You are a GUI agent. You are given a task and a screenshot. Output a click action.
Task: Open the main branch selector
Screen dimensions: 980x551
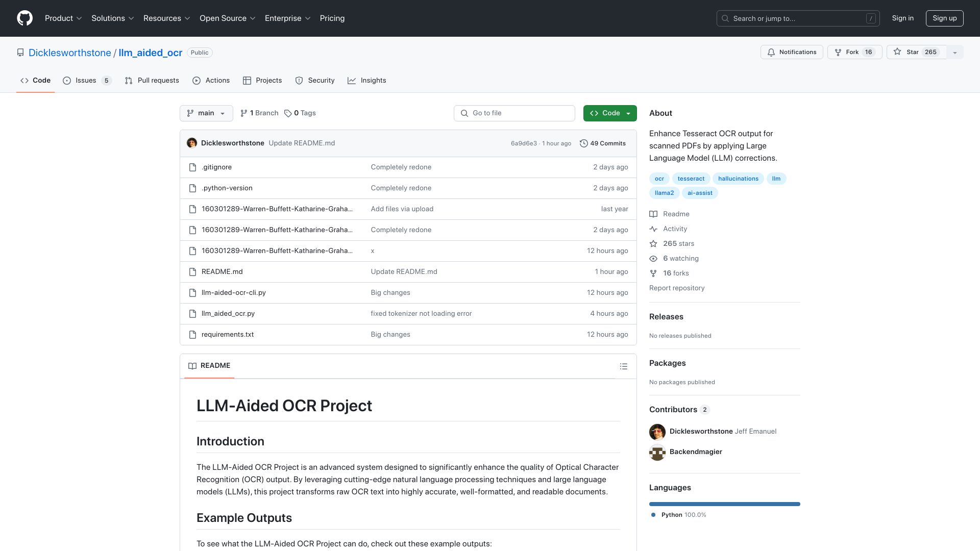(x=206, y=113)
